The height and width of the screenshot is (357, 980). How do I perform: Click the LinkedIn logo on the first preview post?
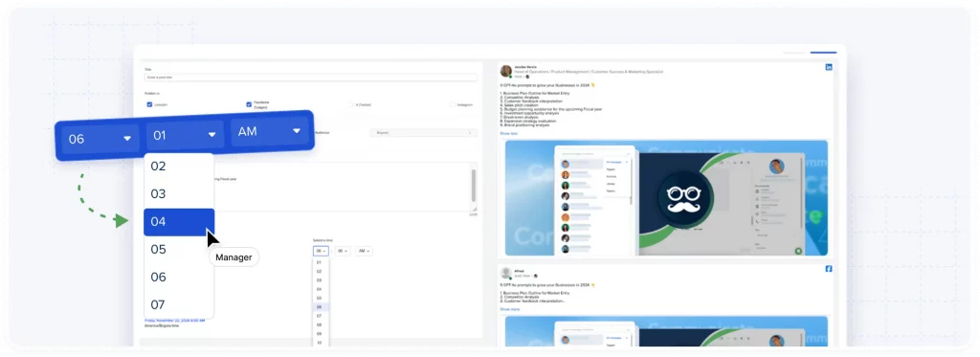[829, 67]
